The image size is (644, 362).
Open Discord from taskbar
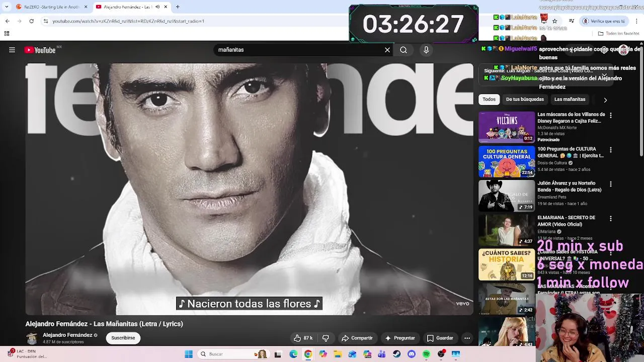pos(412,354)
